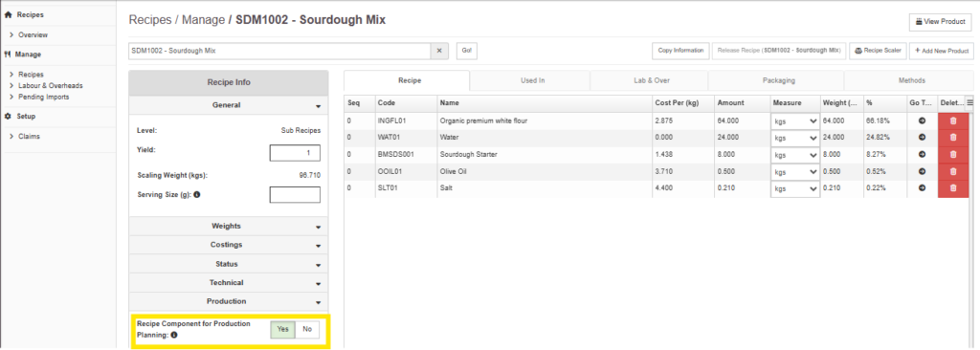Sort by Amount column header
The height and width of the screenshot is (350, 980).
(742, 102)
